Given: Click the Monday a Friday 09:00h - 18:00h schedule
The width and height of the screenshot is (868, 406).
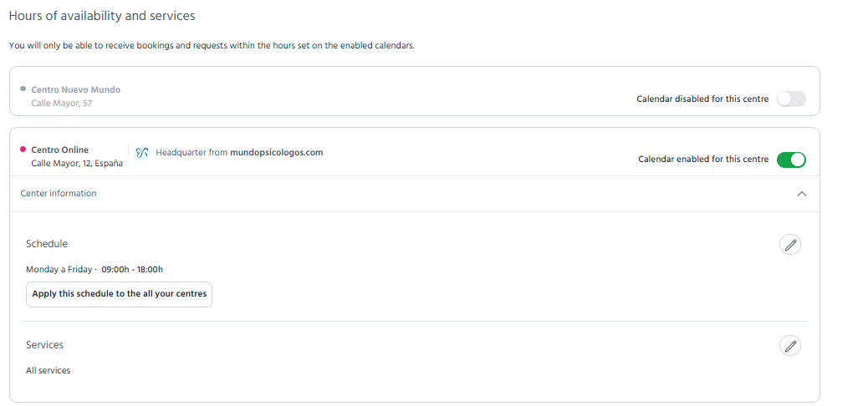Looking at the screenshot, I should click(94, 269).
